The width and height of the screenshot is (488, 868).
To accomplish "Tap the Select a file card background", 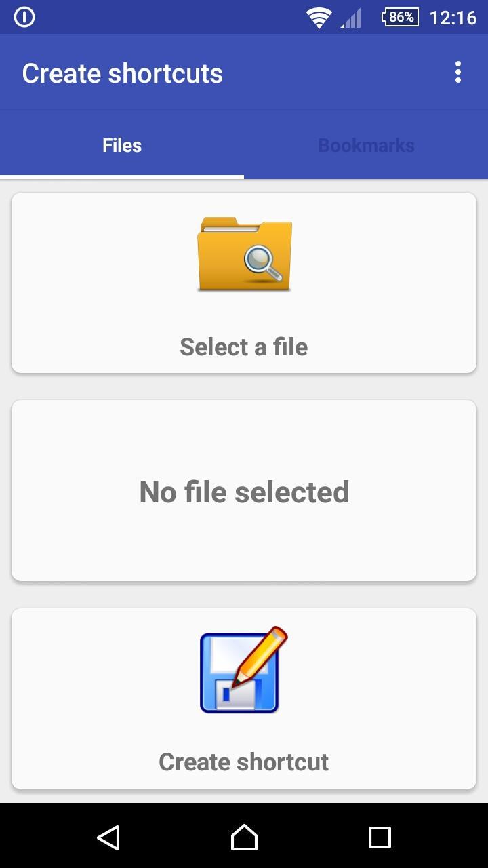I will [x=244, y=283].
